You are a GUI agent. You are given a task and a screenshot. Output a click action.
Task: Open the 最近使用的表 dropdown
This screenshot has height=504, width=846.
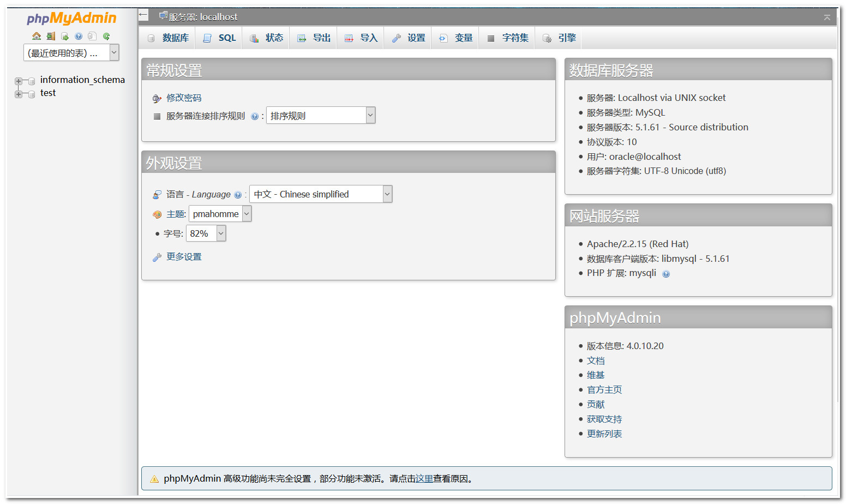click(x=71, y=52)
